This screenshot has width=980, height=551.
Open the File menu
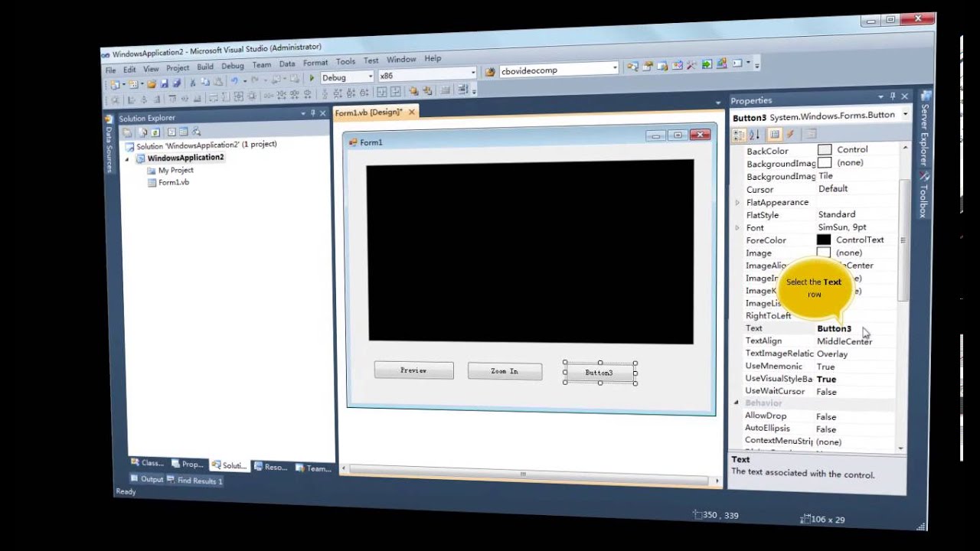pyautogui.click(x=110, y=70)
